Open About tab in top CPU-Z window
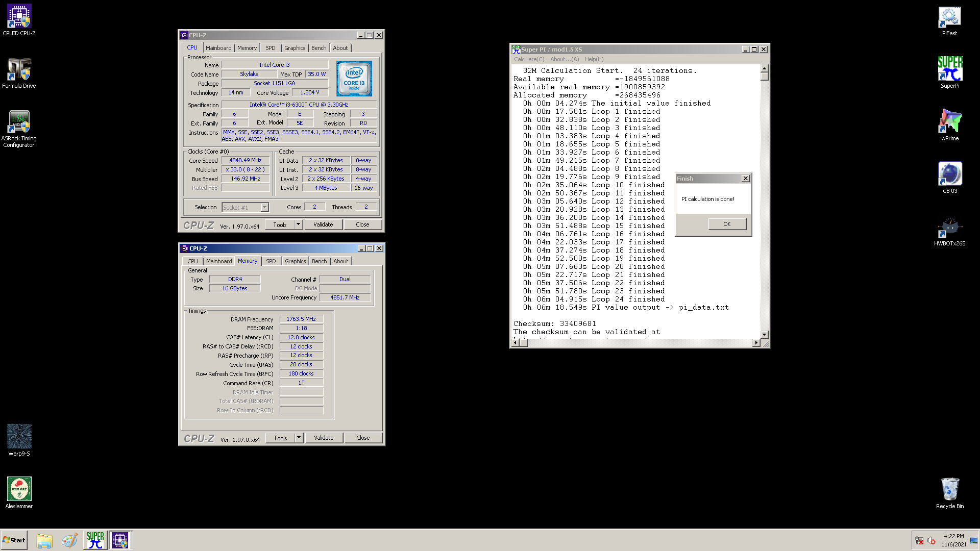This screenshot has height=551, width=980. (340, 48)
